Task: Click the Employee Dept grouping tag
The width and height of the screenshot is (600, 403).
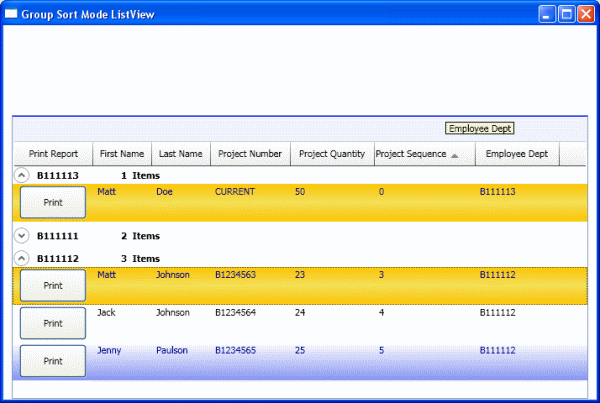Action: pyautogui.click(x=480, y=129)
